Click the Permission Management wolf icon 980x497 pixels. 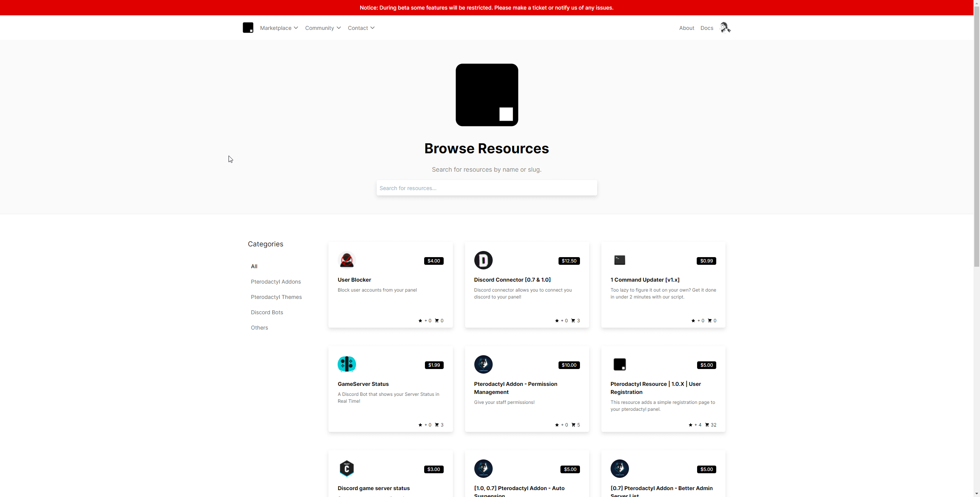pos(483,364)
